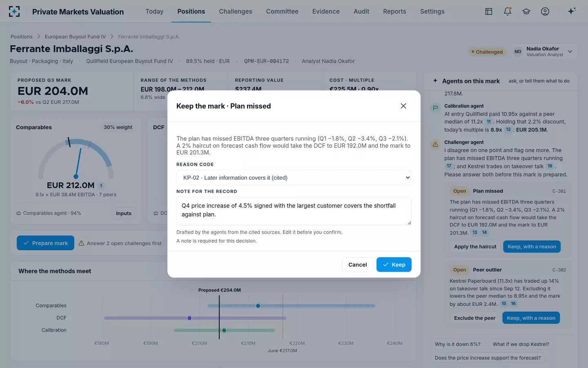The width and height of the screenshot is (588, 368).
Task: Open the Evidence tab
Action: pos(326,11)
